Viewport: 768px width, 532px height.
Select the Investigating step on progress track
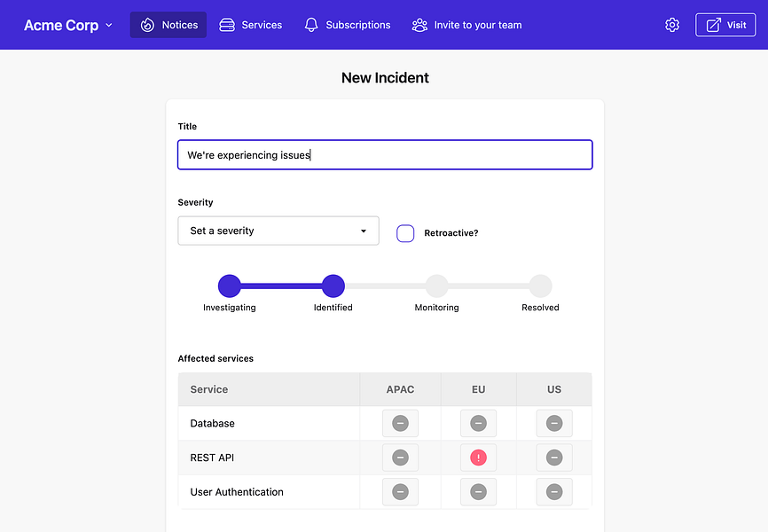230,286
